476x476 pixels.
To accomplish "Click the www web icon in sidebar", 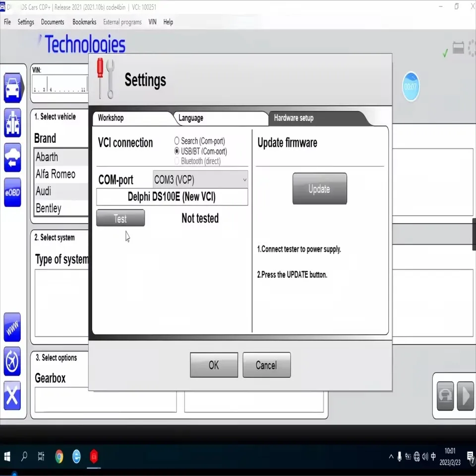I will point(12,327).
